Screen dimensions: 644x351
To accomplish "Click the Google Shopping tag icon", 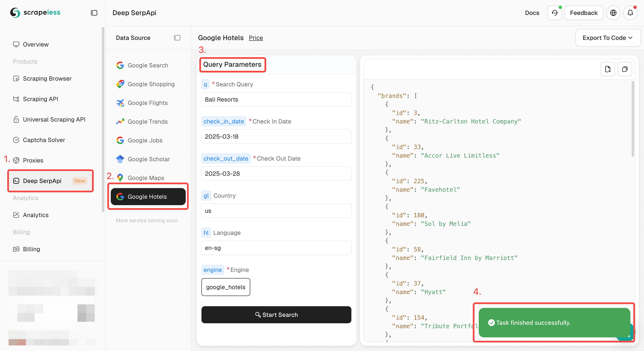I will pyautogui.click(x=120, y=84).
